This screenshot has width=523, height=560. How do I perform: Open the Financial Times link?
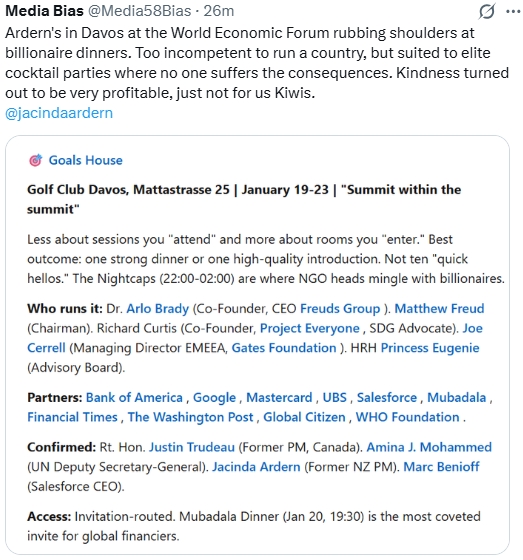pos(73,417)
